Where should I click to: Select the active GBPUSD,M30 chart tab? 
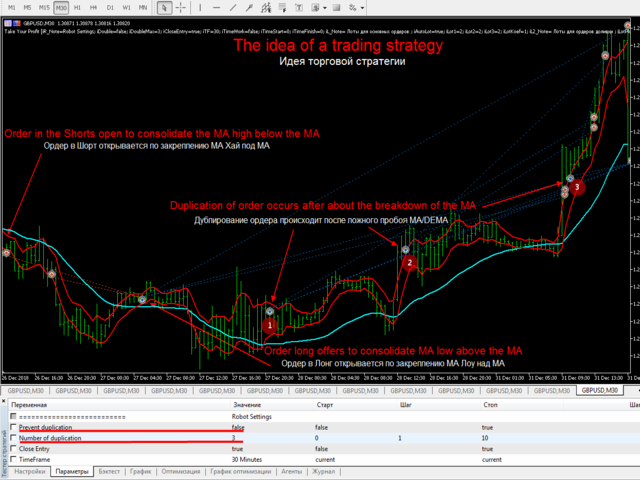(600, 391)
